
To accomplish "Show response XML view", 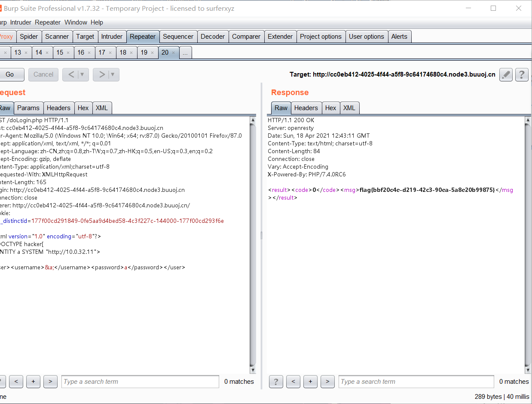I will coord(349,108).
